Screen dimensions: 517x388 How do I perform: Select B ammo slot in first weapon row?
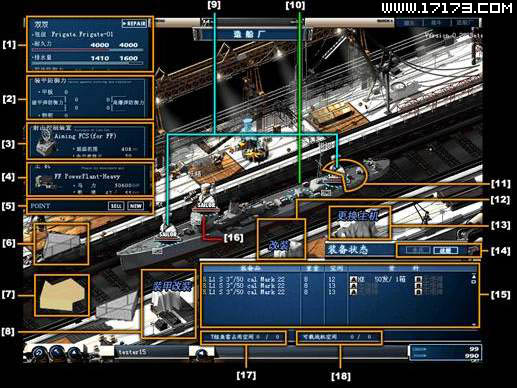(419, 279)
